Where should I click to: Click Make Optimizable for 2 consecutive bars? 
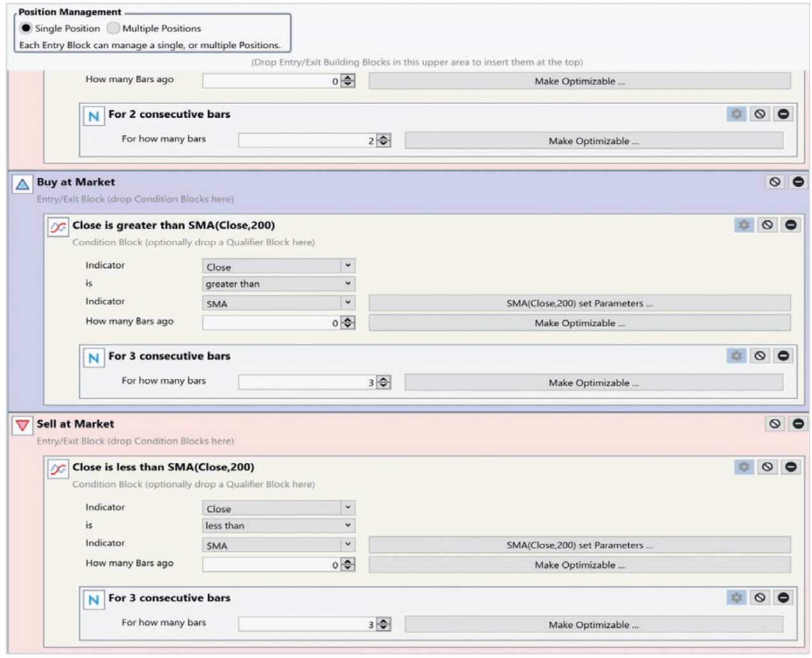point(593,141)
